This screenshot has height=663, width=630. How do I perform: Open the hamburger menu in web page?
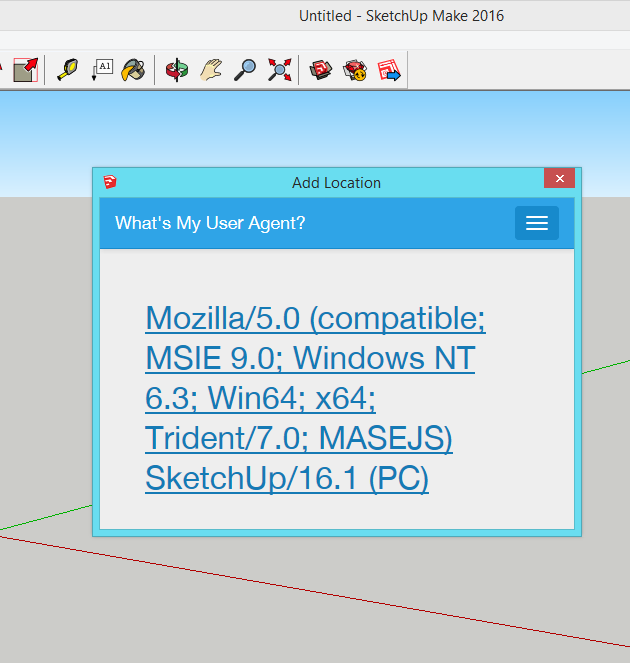point(537,223)
